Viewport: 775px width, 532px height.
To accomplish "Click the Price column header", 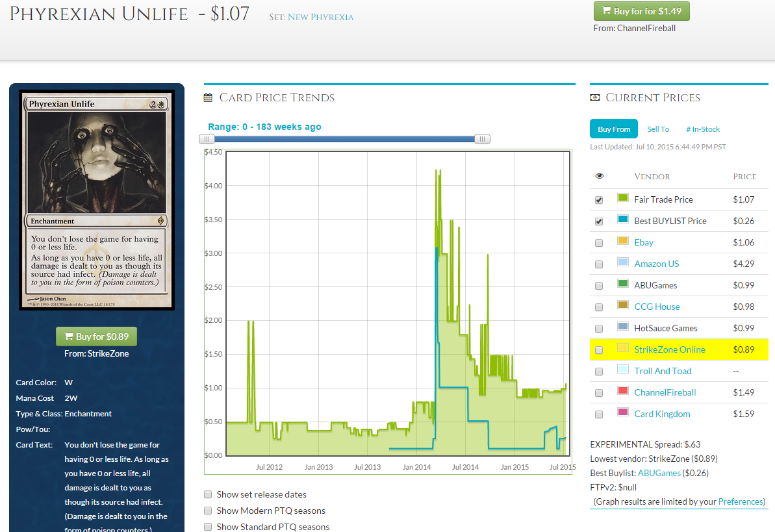I will [x=744, y=177].
